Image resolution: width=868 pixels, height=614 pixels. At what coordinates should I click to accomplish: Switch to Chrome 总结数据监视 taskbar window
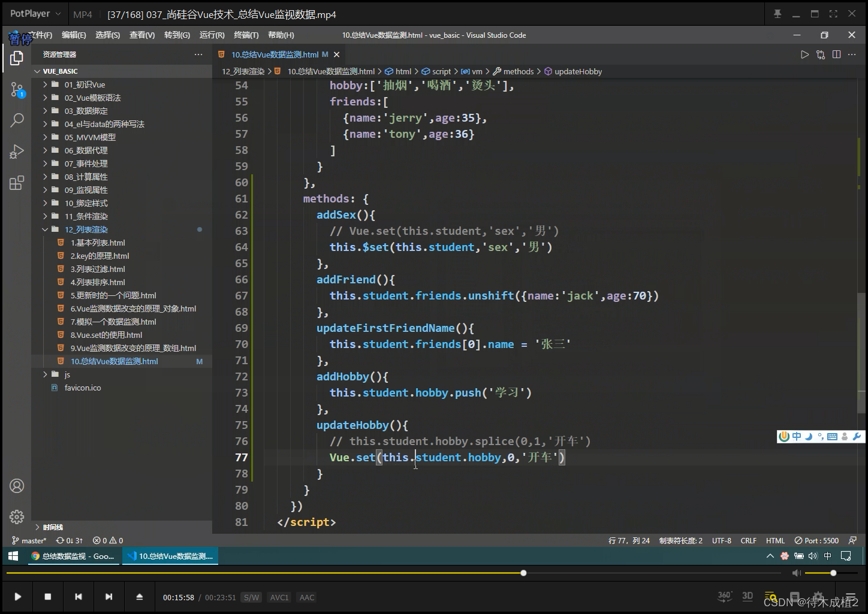click(73, 556)
